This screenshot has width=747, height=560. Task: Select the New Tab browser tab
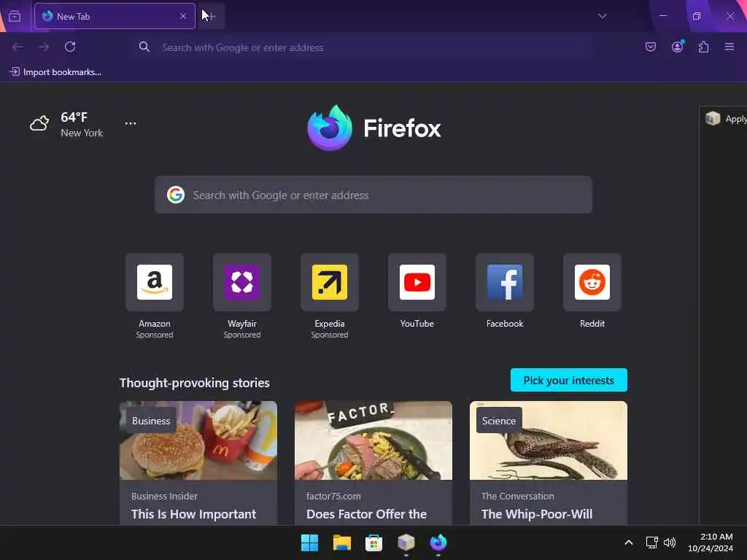(x=115, y=16)
